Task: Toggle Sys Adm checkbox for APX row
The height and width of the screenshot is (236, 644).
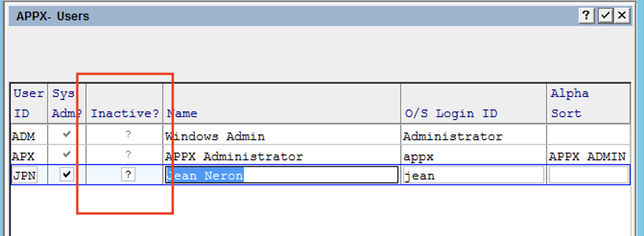Action: pyautogui.click(x=67, y=155)
